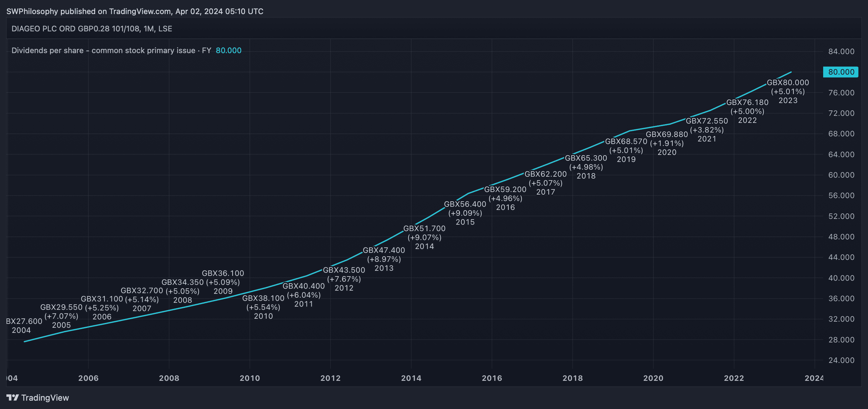Click the 72.000 price scale label
The height and width of the screenshot is (409, 868).
841,113
